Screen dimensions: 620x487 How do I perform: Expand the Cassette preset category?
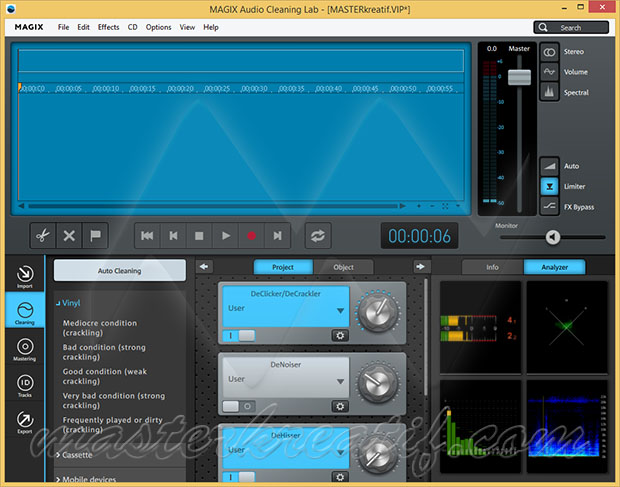[74, 455]
